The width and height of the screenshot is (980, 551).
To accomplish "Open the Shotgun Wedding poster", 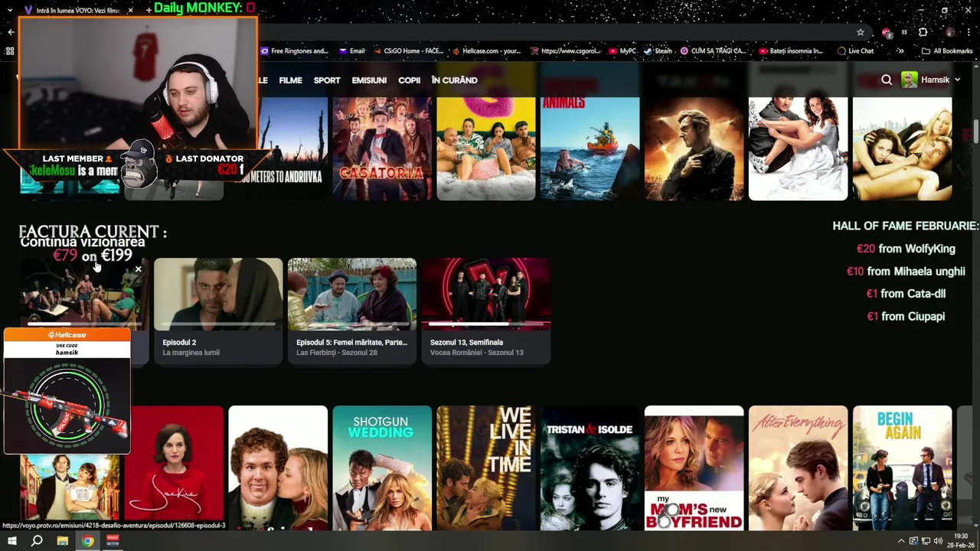I will [382, 468].
